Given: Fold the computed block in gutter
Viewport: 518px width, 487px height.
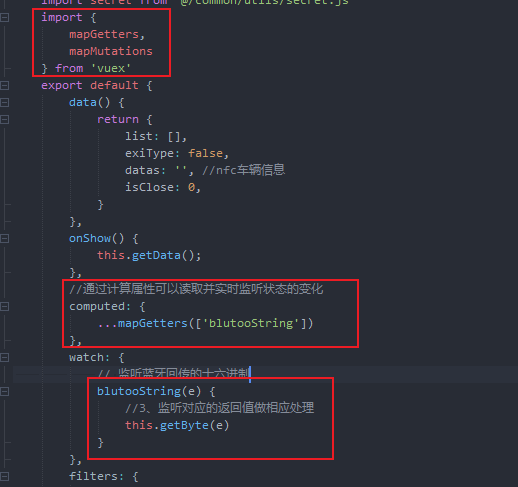Looking at the screenshot, I should coord(4,306).
